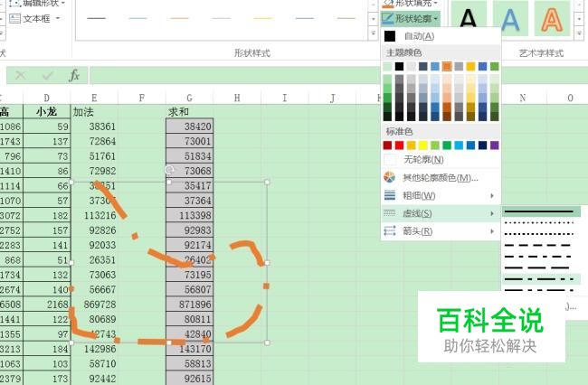Click the formula bar confirm checkmark icon
This screenshot has width=588, height=385.
point(48,75)
